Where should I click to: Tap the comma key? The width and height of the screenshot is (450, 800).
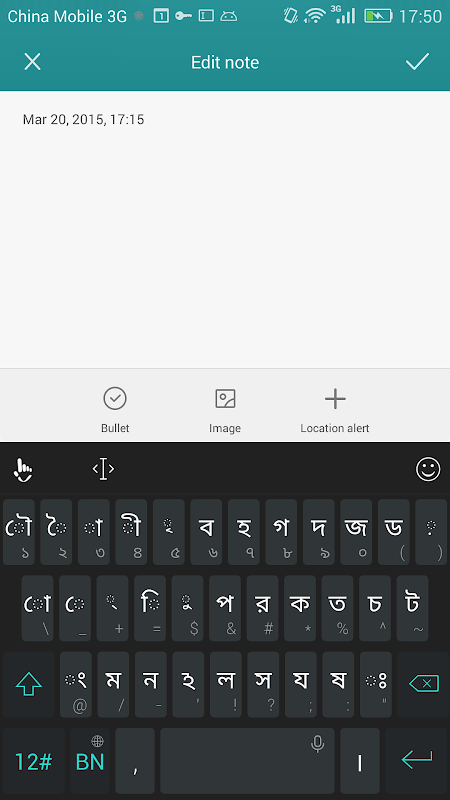(x=135, y=761)
